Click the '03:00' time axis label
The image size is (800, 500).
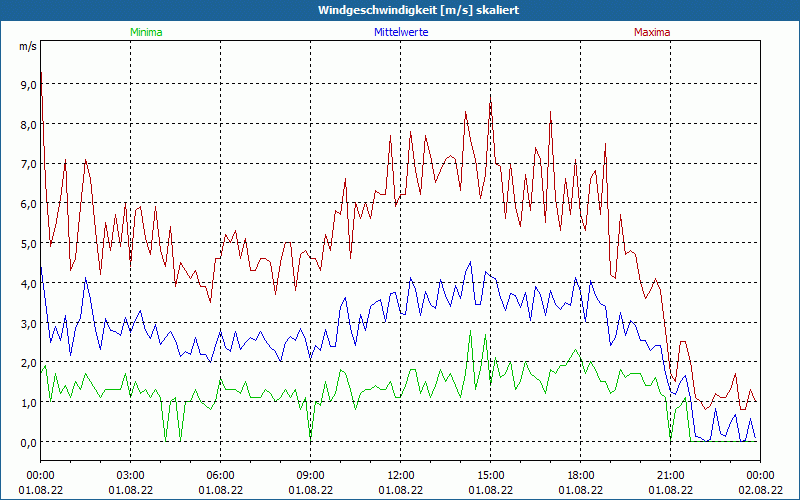131,476
